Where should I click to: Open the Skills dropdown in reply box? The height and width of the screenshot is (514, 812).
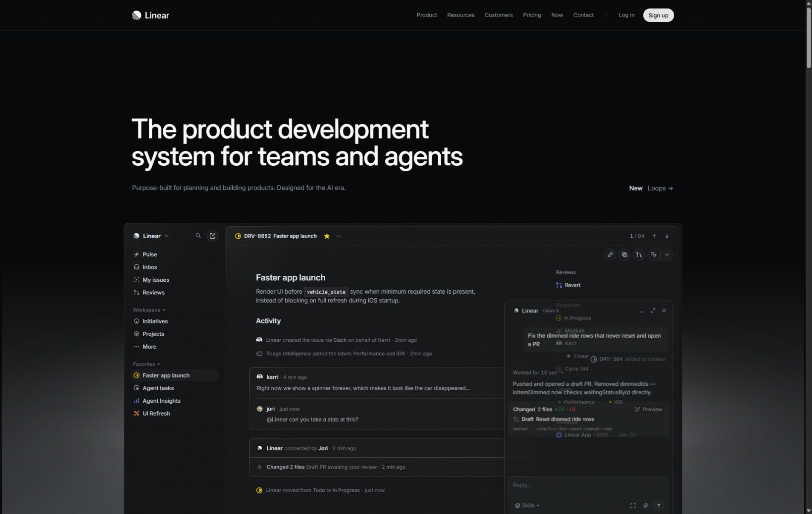(x=527, y=505)
